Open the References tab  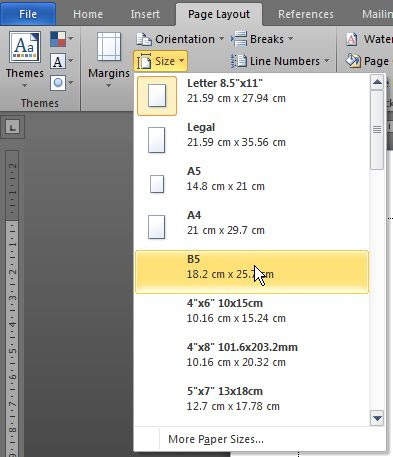coord(306,14)
